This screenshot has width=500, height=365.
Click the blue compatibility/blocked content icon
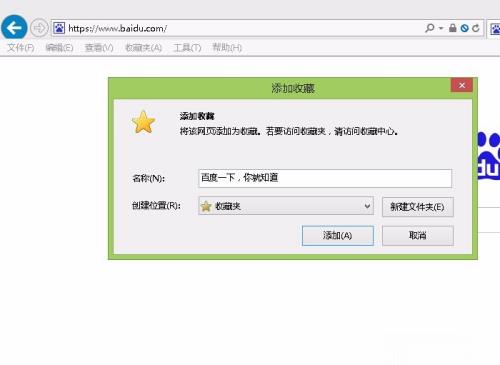(464, 28)
